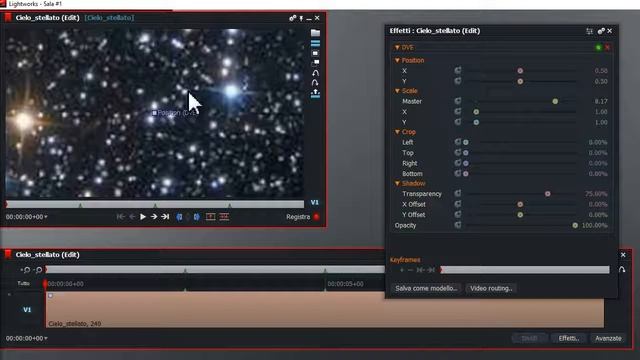Add a keyframe with plus icon
The height and width of the screenshot is (360, 640).
click(x=402, y=270)
